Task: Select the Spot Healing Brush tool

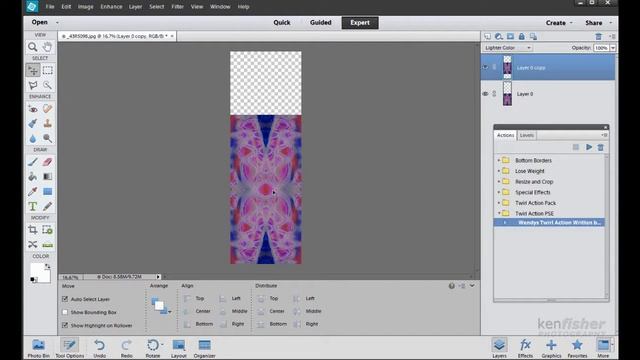Action: pos(48,109)
